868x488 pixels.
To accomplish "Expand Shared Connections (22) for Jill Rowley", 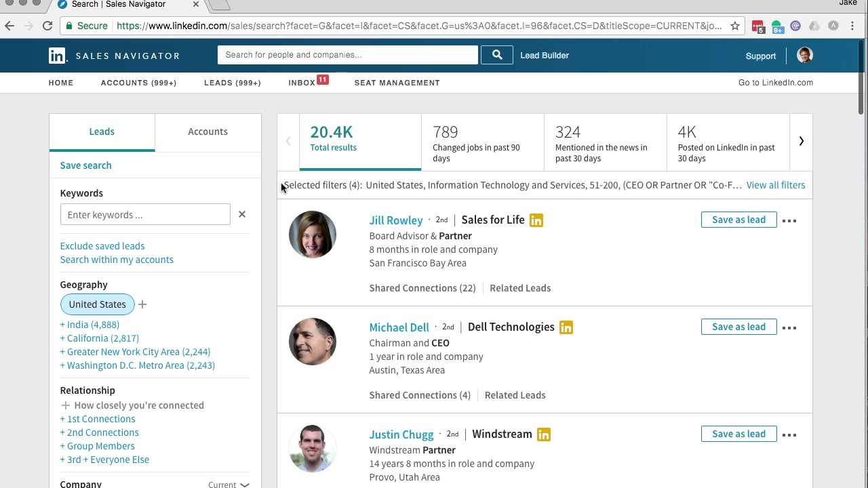I will tap(422, 288).
